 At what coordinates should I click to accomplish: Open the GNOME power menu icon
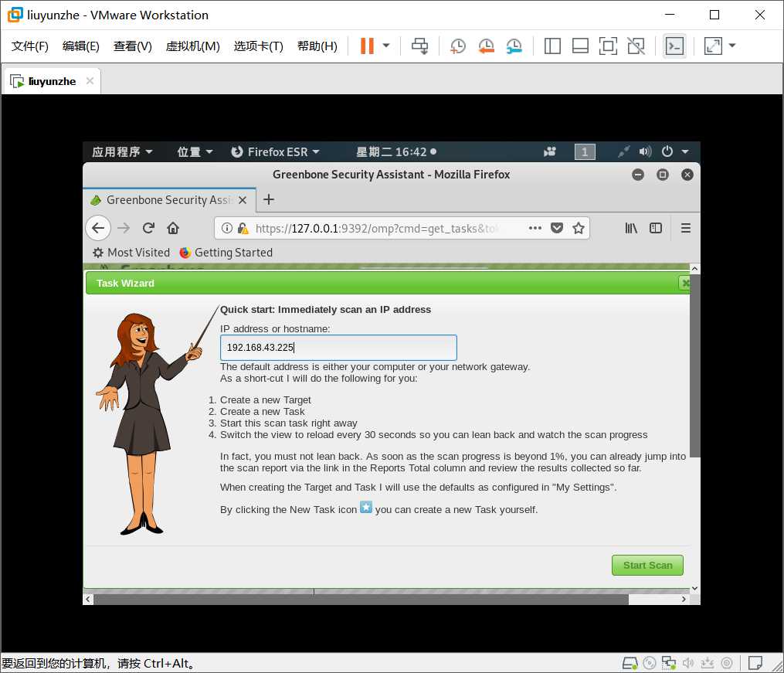click(667, 151)
